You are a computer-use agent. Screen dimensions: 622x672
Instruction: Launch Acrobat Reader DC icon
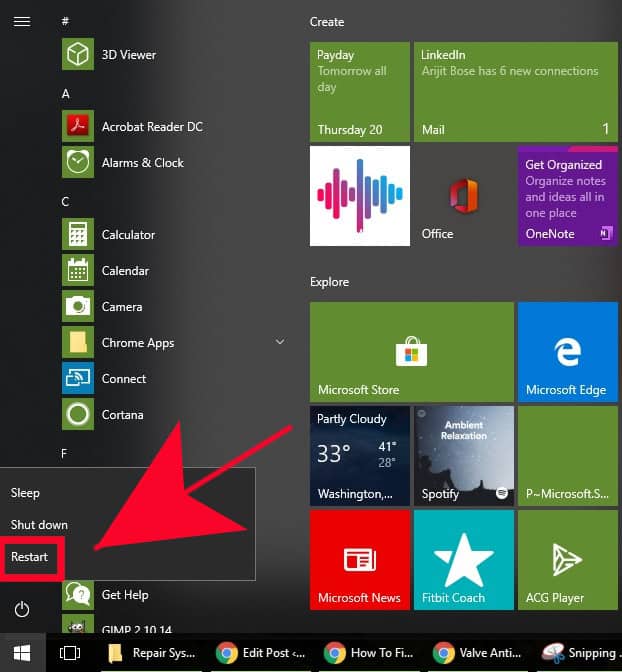point(78,126)
